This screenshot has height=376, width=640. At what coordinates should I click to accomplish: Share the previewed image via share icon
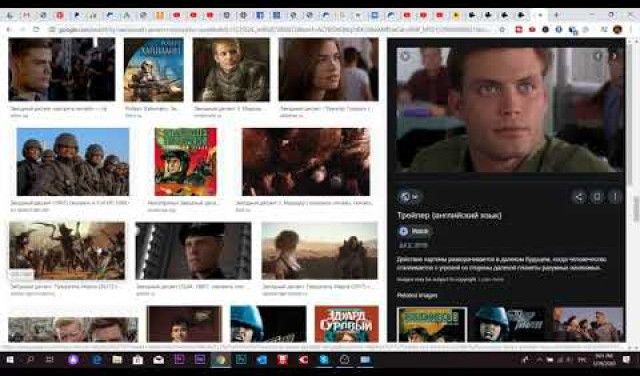(578, 197)
